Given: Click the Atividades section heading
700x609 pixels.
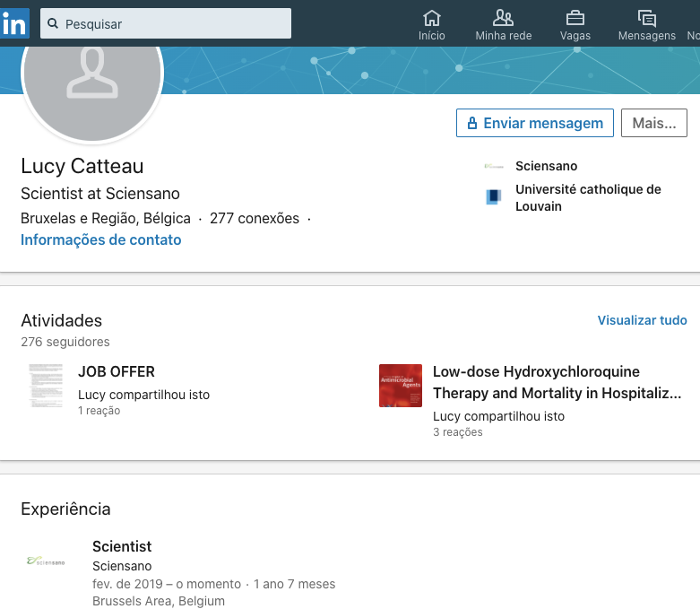Looking at the screenshot, I should [x=62, y=321].
